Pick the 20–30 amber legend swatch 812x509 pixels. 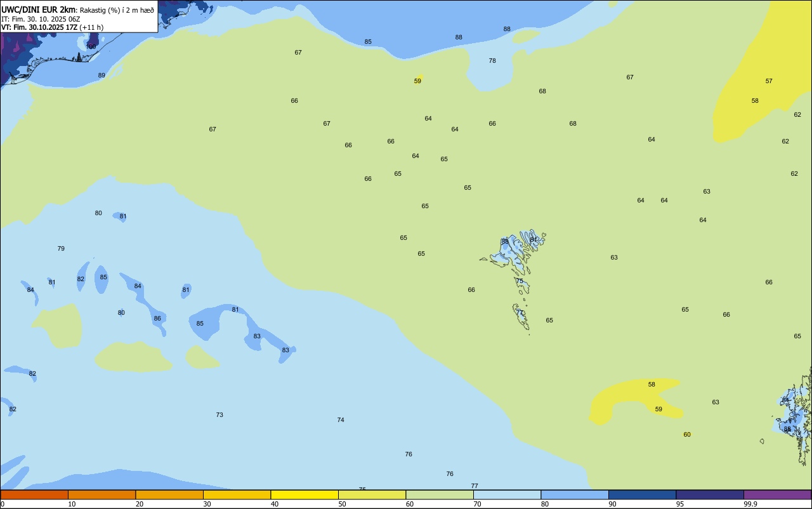(169, 494)
